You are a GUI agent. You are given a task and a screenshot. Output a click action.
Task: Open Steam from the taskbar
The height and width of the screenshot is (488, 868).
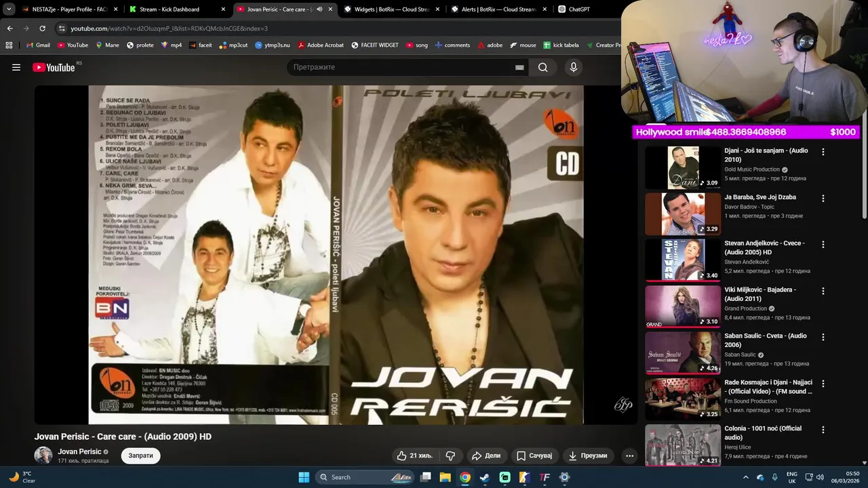tap(484, 477)
